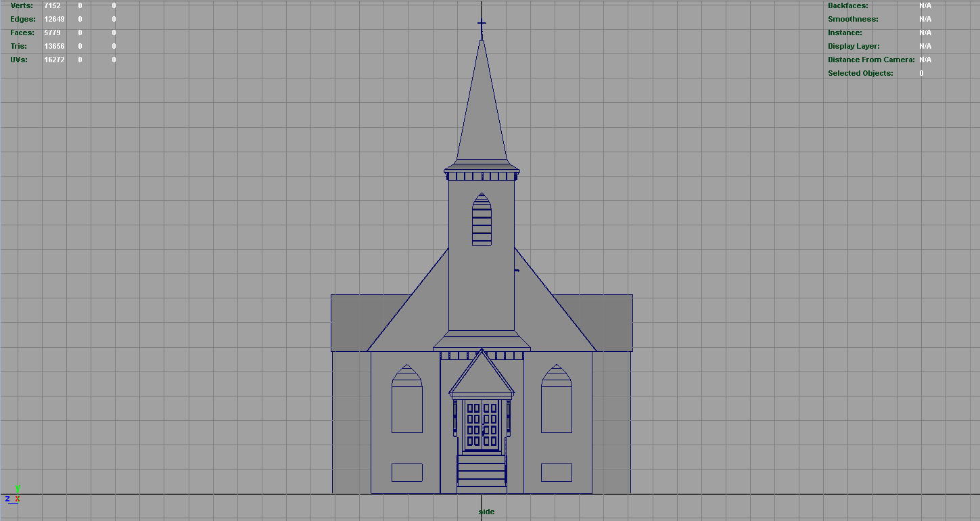Image resolution: width=980 pixels, height=521 pixels.
Task: Click the view axis gizmo icon
Action: click(14, 496)
